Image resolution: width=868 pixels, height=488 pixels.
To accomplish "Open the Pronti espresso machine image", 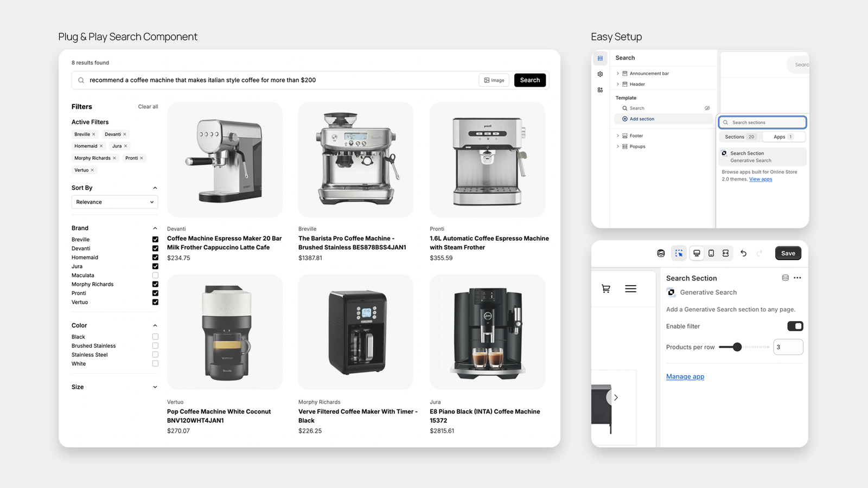I will pos(487,160).
